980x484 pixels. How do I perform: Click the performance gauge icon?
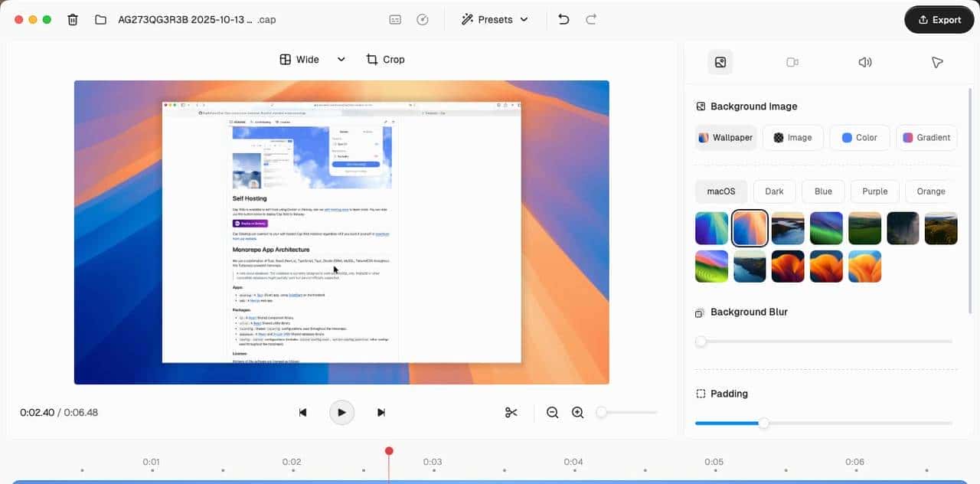point(423,20)
